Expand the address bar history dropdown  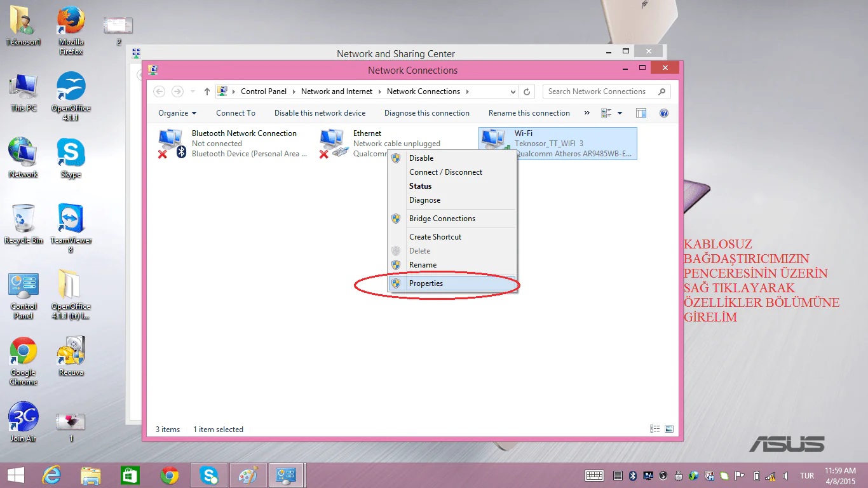[513, 92]
